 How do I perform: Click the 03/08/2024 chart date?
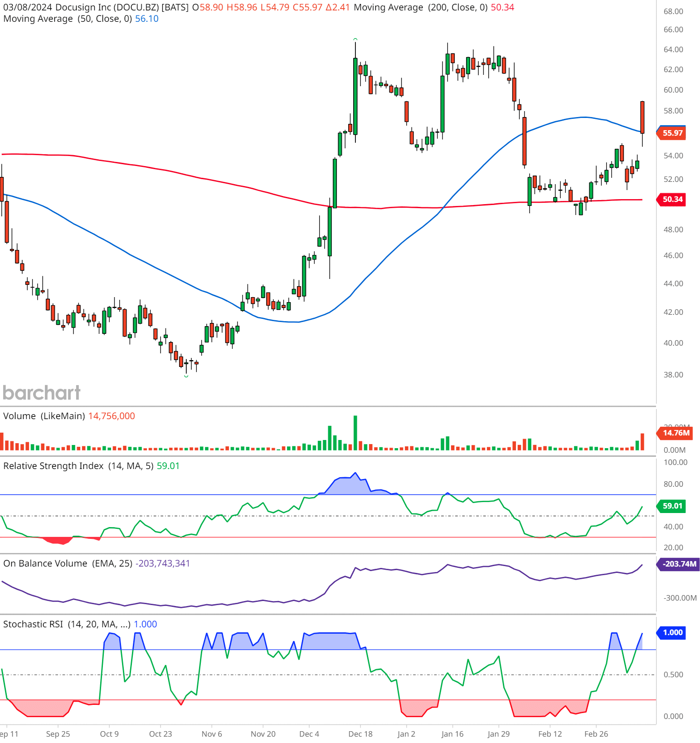tap(28, 7)
